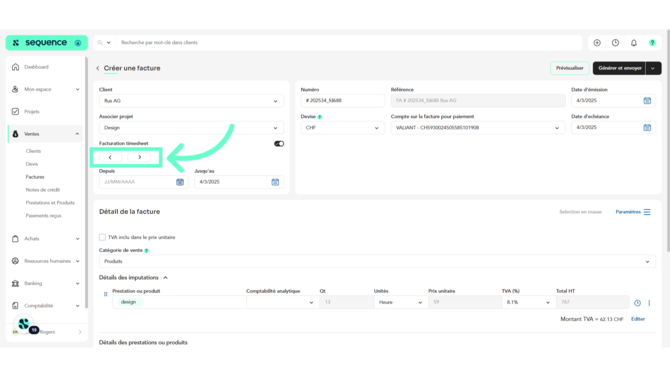Click the Depuis date field
Screen dimensions: 670x377
click(143, 182)
